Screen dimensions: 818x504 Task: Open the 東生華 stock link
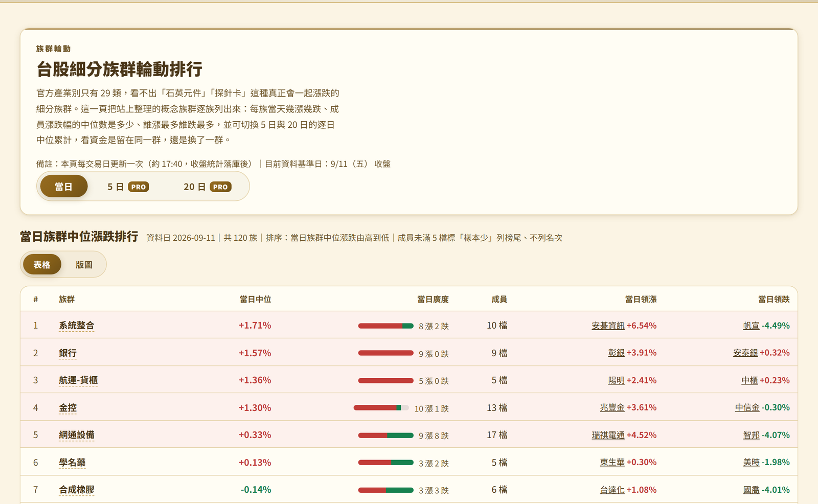(x=612, y=462)
